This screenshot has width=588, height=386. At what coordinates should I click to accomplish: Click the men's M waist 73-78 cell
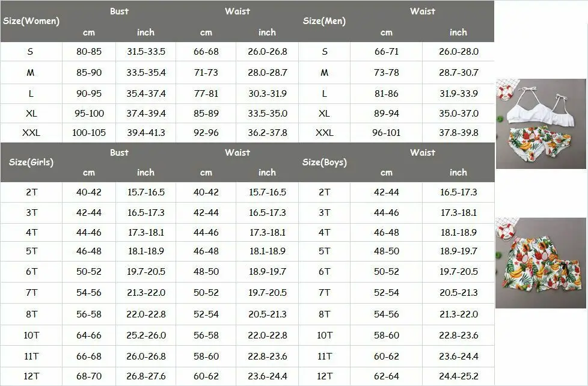(x=386, y=72)
